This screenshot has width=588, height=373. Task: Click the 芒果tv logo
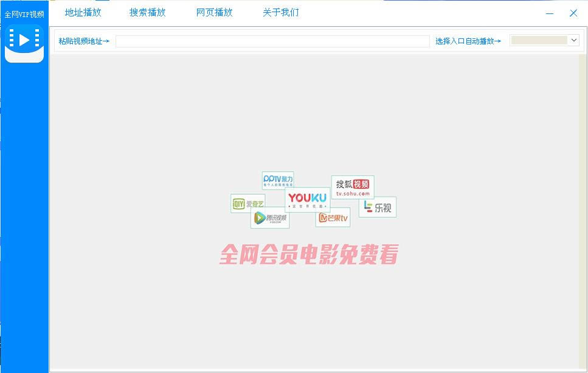point(333,217)
